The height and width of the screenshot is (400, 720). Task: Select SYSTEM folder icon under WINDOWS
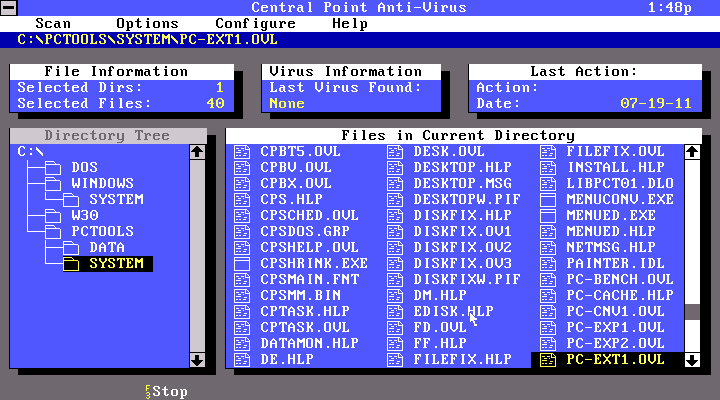[x=71, y=200]
